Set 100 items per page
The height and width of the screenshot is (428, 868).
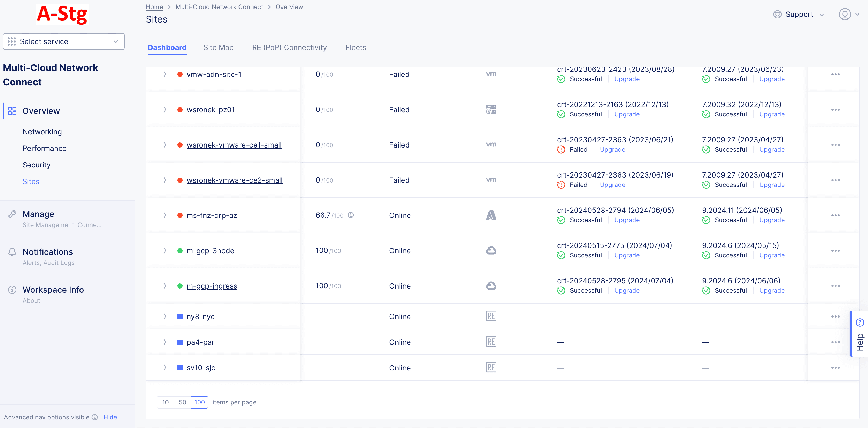coord(199,402)
